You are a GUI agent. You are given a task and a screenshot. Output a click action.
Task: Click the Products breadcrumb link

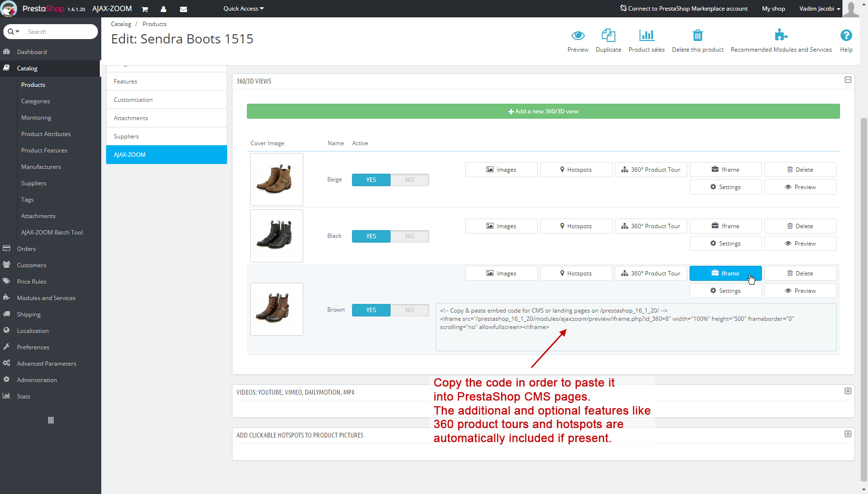pyautogui.click(x=154, y=24)
